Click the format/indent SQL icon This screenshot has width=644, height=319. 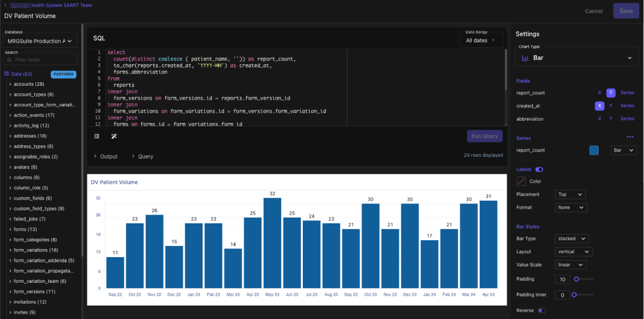(x=97, y=136)
